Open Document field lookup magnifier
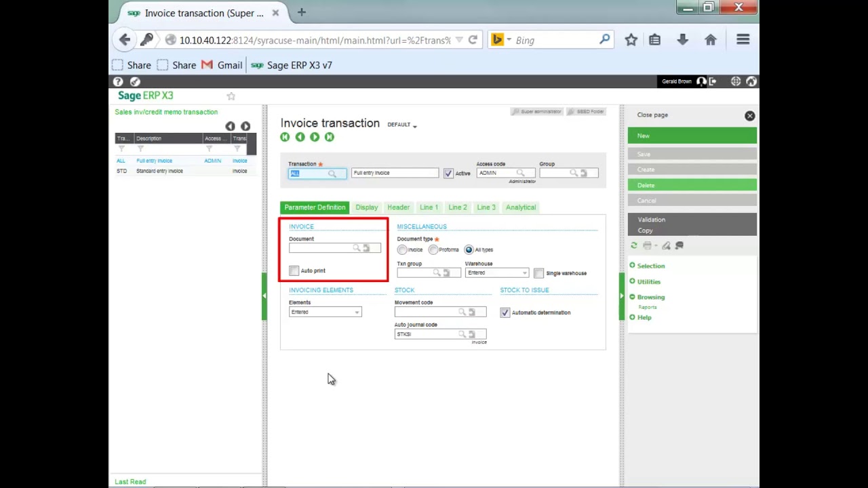Screen dimensions: 868x488 (356, 248)
